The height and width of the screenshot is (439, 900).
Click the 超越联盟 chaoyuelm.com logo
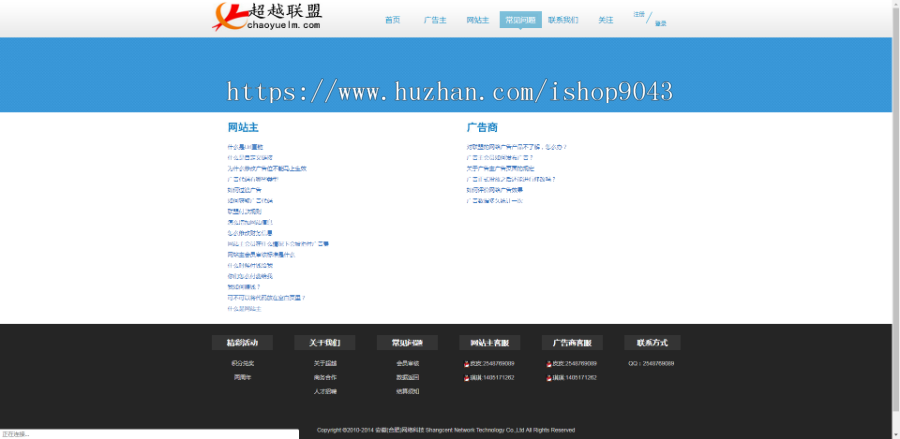click(x=267, y=17)
